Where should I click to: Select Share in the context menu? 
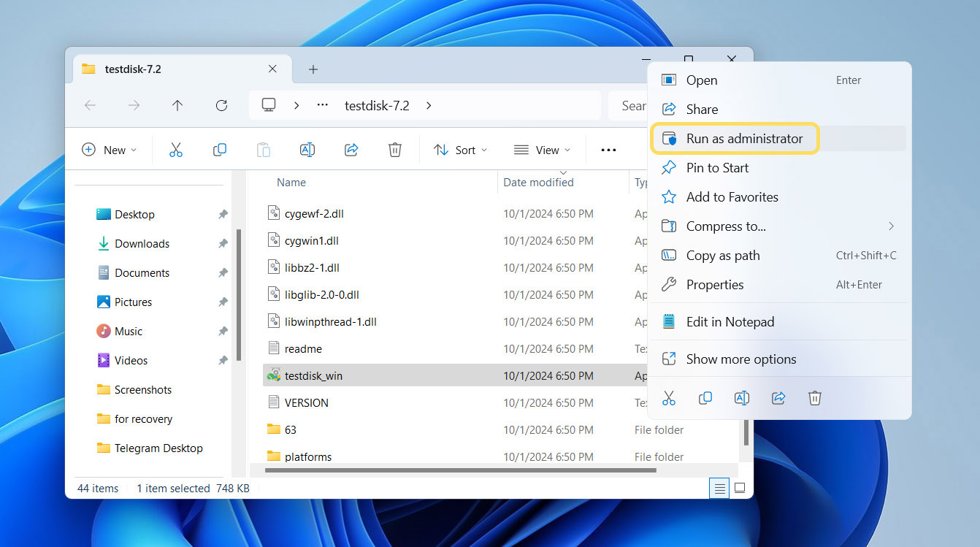pyautogui.click(x=779, y=110)
